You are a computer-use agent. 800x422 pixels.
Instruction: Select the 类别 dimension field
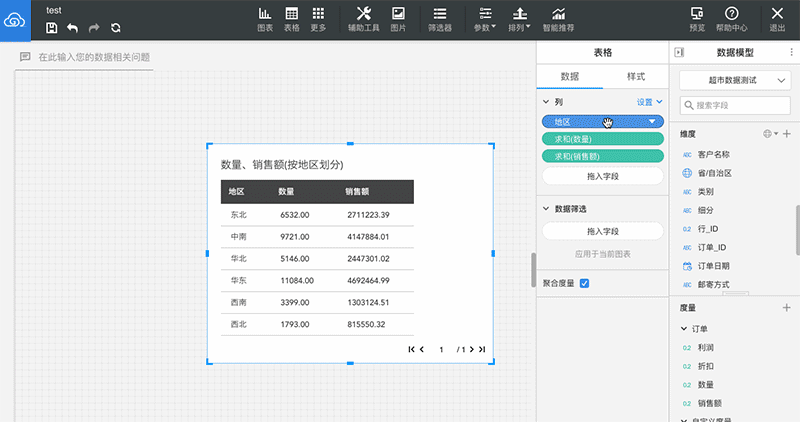point(706,192)
